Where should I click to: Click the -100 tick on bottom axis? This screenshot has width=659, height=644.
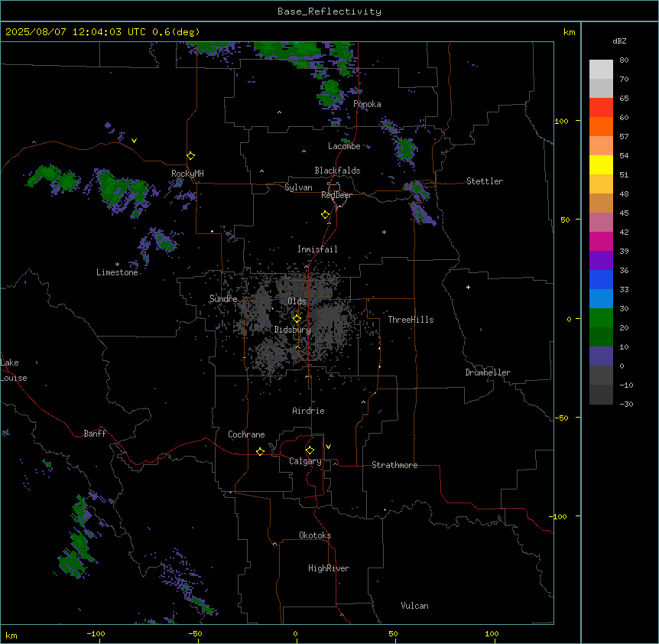[96, 633]
